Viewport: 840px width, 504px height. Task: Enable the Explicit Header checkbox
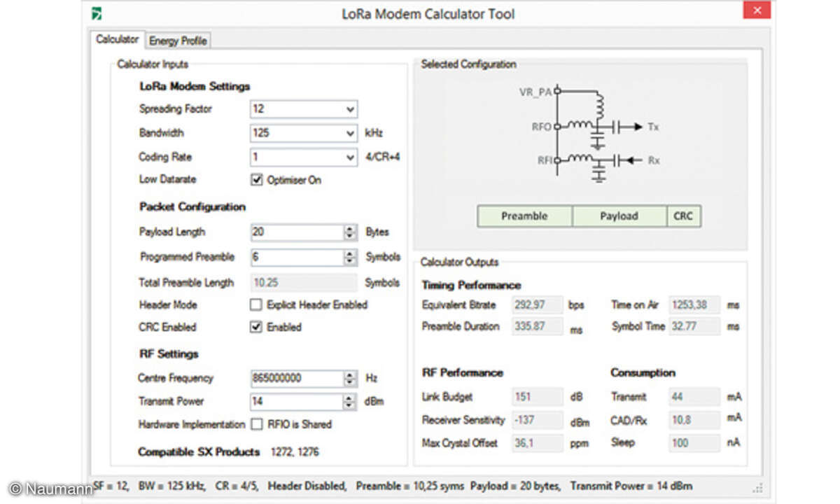[256, 304]
